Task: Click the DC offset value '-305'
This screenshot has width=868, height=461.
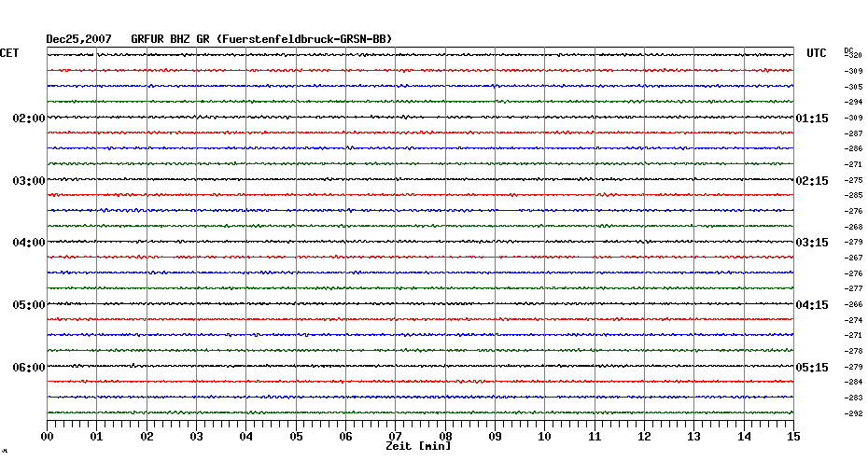Action: click(x=853, y=87)
